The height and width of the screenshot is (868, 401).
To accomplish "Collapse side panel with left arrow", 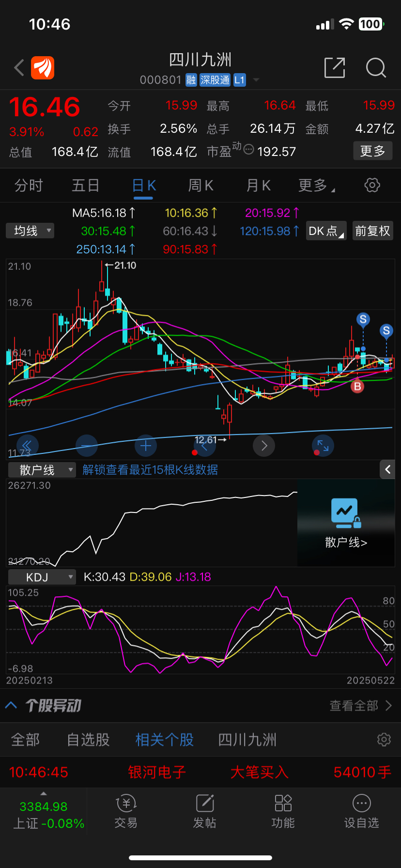I will 387,469.
